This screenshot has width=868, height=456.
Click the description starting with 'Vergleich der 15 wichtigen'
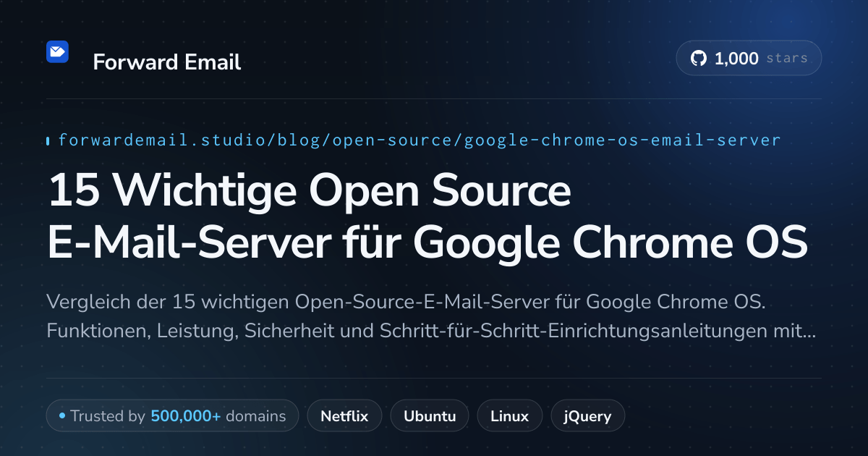[431, 316]
